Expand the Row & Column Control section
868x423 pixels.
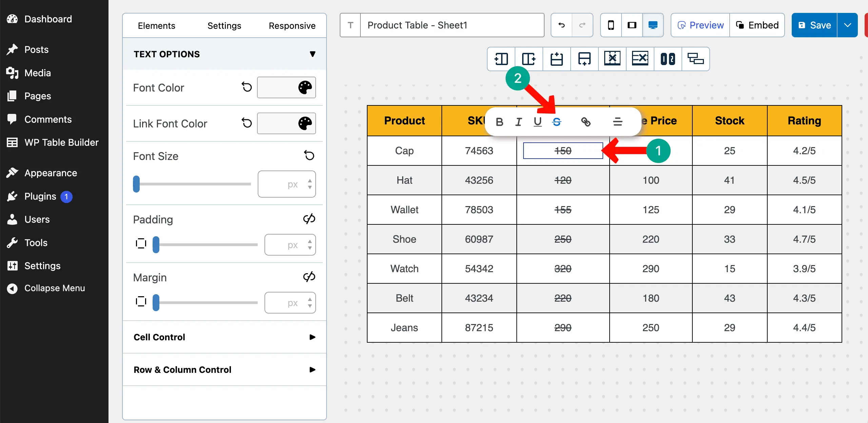pyautogui.click(x=224, y=369)
